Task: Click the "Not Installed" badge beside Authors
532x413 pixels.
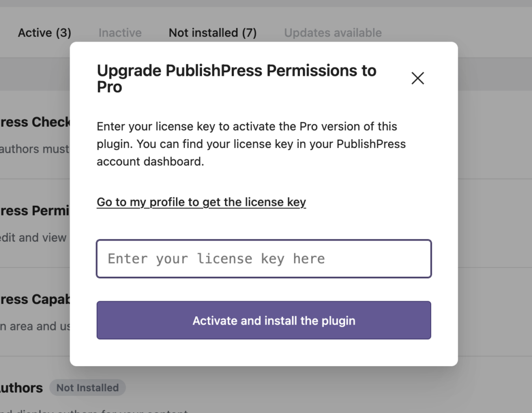Action: [x=87, y=388]
